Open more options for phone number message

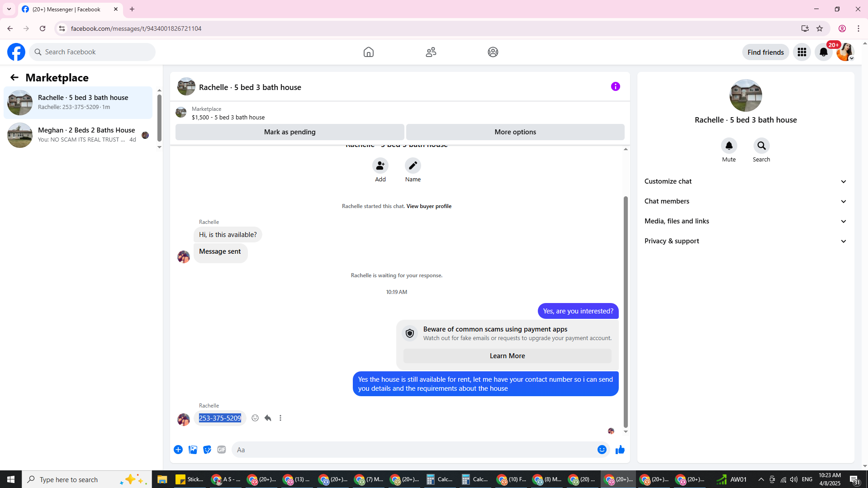280,418
